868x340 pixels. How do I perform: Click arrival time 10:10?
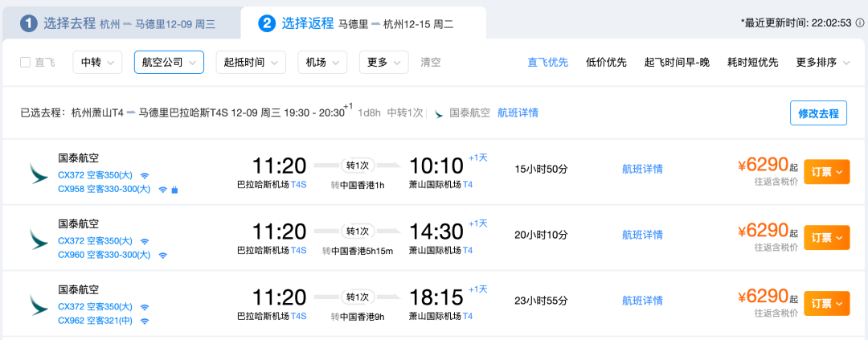436,166
